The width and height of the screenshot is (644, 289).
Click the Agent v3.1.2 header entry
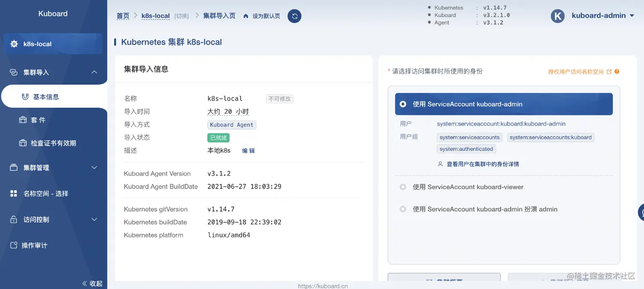(x=466, y=23)
